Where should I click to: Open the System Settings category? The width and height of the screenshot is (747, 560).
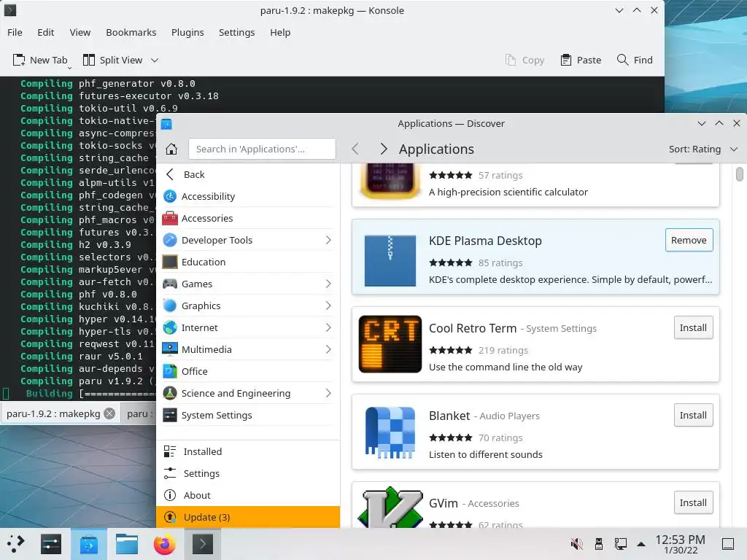[248, 415]
